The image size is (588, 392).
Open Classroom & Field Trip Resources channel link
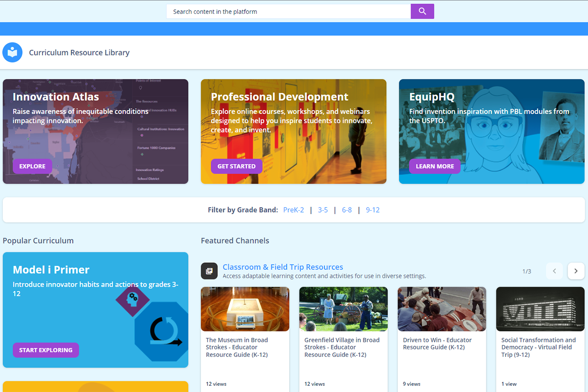click(x=283, y=267)
